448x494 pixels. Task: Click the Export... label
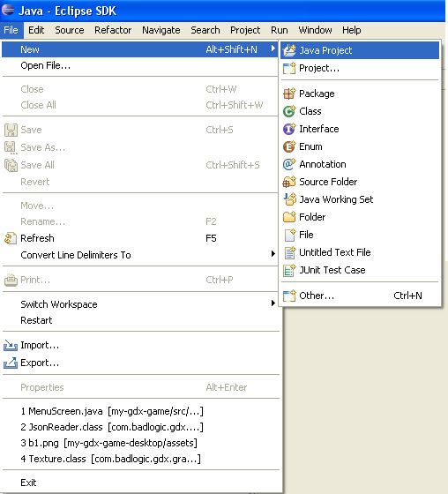[x=40, y=363]
